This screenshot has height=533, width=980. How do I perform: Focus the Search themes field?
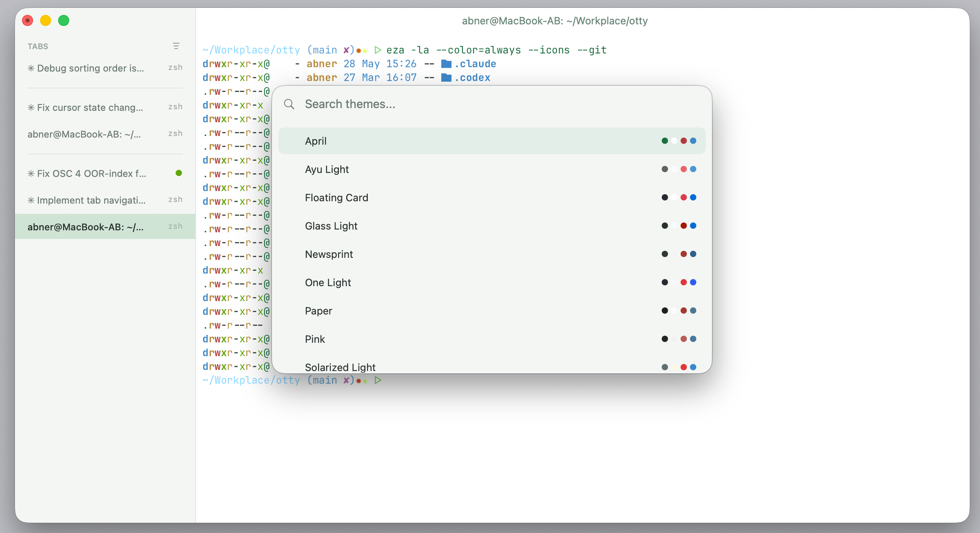492,104
